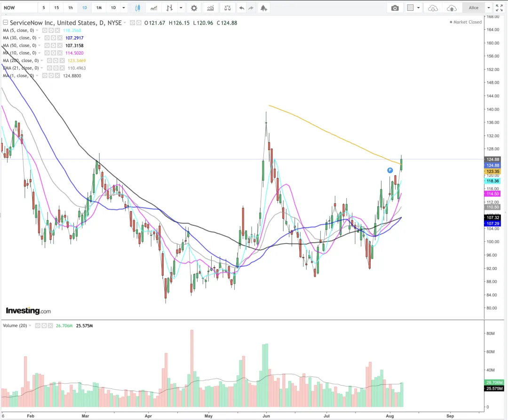The image size is (508, 420).
Task: Redo the chart action
Action: pos(251,8)
